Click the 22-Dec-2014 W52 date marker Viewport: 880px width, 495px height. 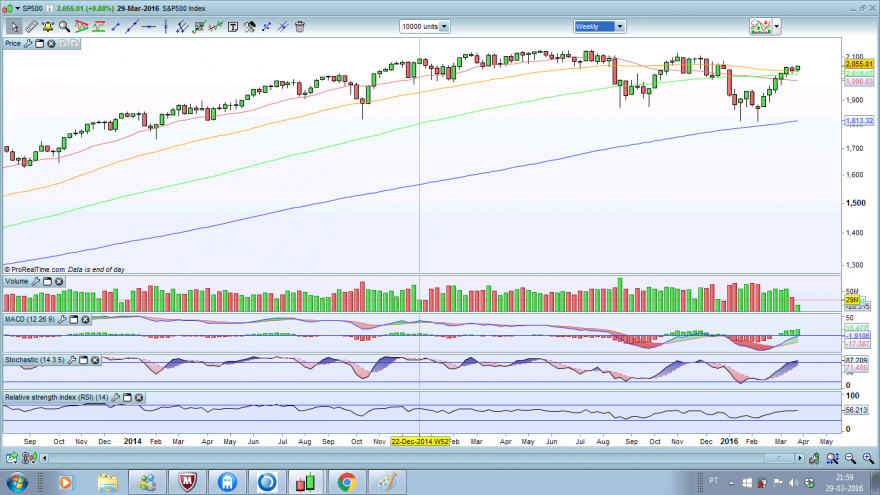tap(420, 442)
